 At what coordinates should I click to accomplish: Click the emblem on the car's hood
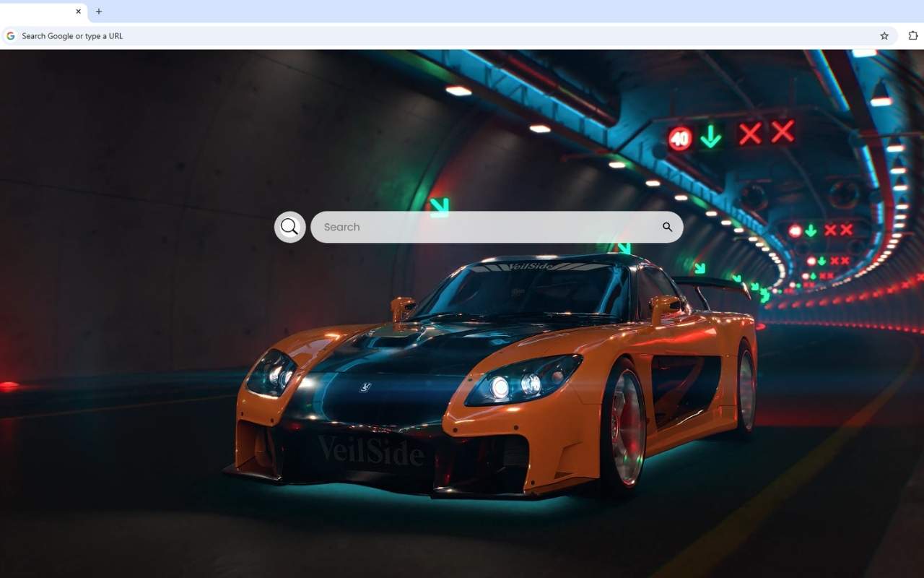(366, 388)
